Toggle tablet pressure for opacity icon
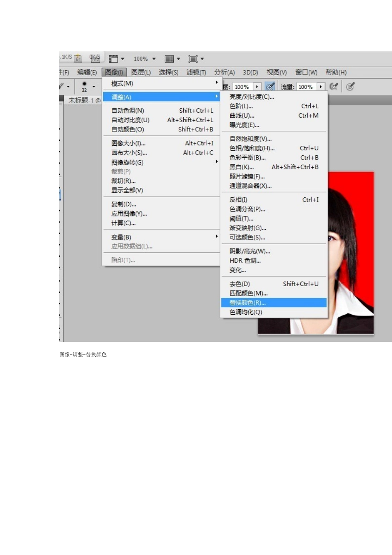The image size is (392, 555). pyautogui.click(x=270, y=86)
